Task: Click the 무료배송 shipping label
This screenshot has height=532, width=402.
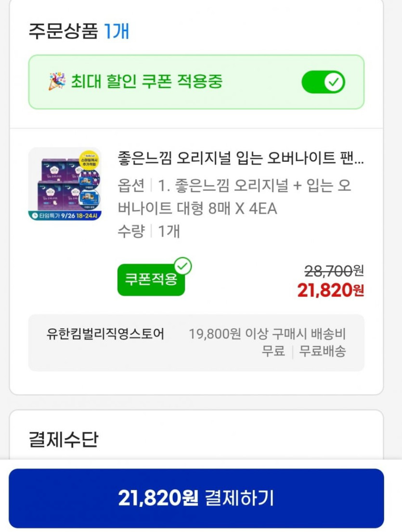Action: [x=323, y=351]
